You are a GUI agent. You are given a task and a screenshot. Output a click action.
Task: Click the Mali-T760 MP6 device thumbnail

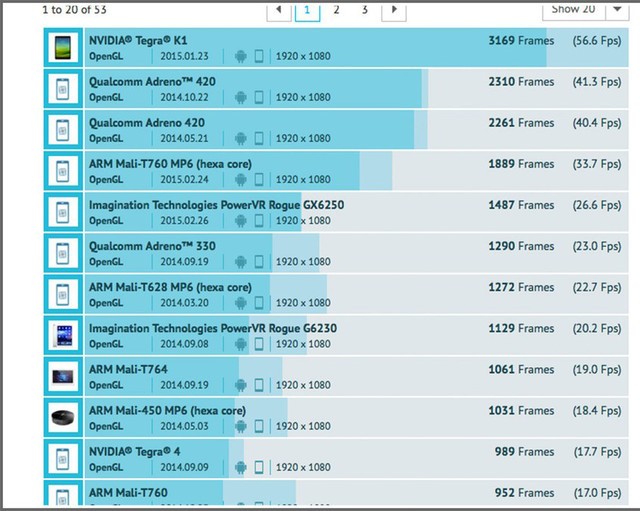pos(63,171)
